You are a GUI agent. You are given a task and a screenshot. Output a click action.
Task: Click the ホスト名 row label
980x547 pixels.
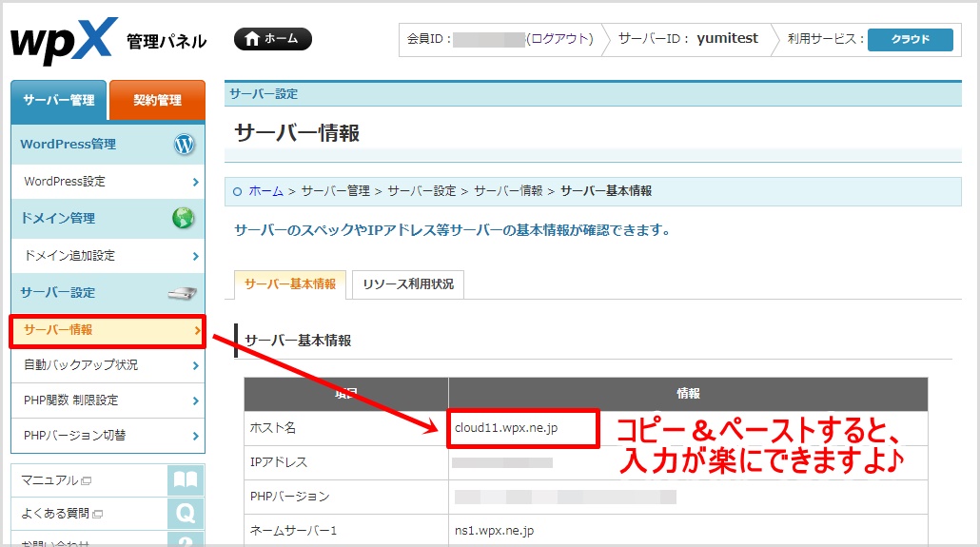(x=273, y=428)
